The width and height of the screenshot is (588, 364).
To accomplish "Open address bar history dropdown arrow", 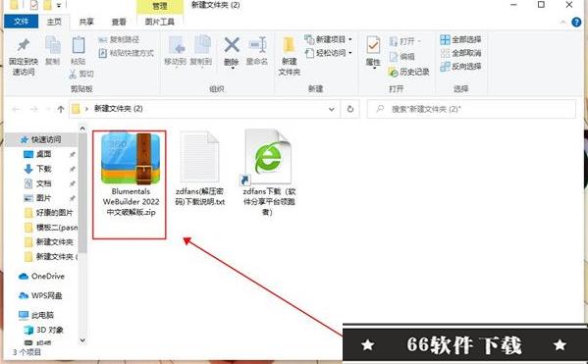I will (x=332, y=109).
